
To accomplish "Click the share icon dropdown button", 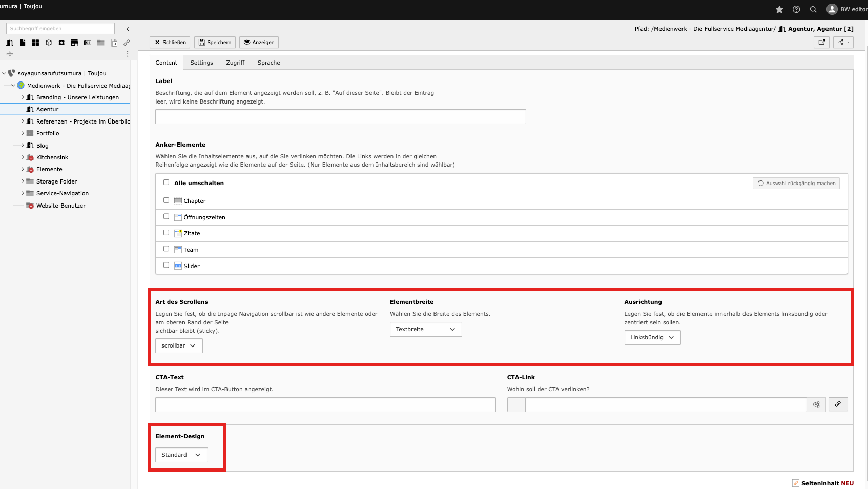I will coord(843,42).
